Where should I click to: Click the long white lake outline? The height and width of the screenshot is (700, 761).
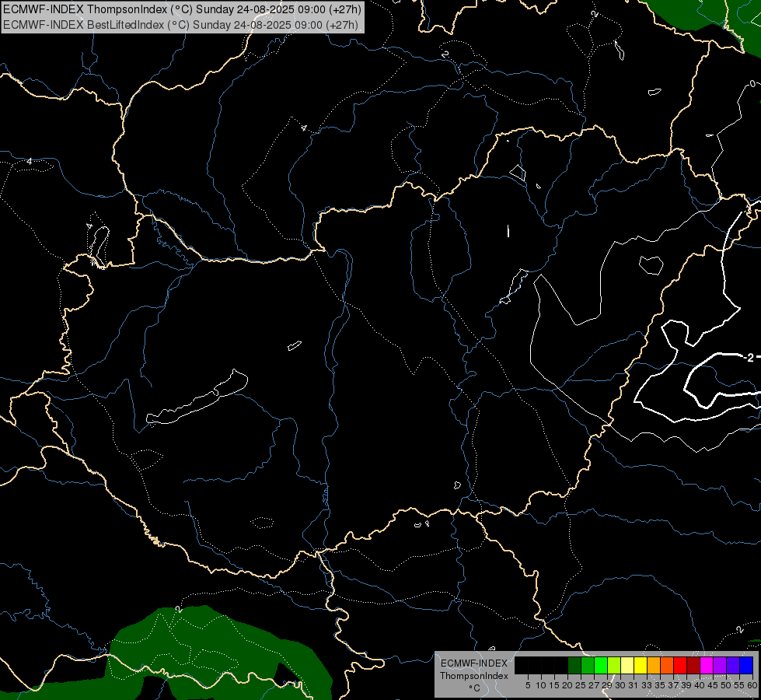[197, 397]
